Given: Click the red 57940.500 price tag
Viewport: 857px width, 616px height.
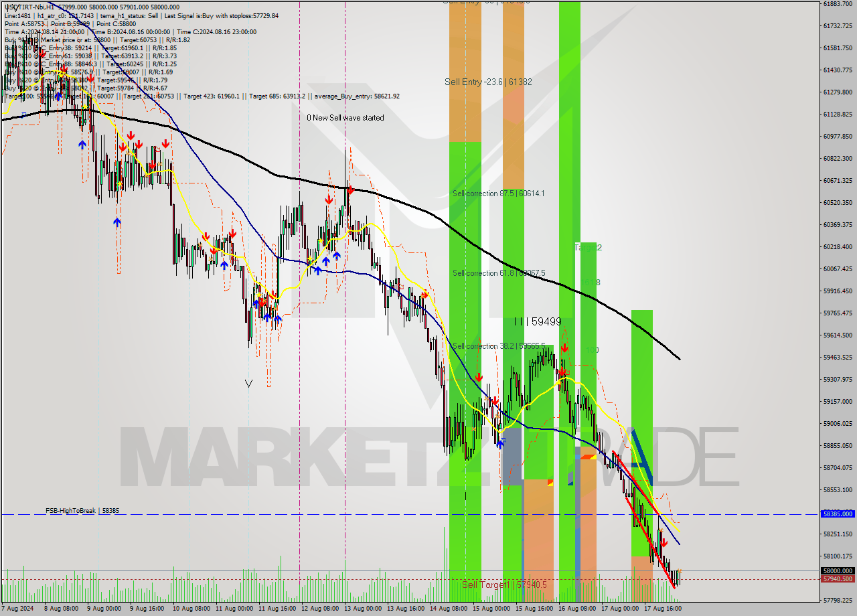Looking at the screenshot, I should [x=838, y=579].
